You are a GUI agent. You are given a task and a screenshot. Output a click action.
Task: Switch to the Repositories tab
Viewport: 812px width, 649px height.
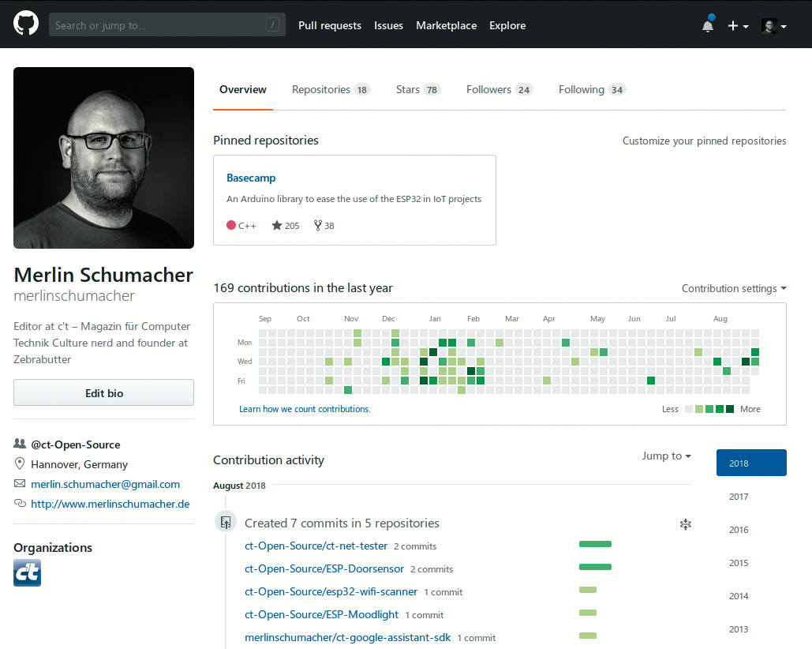(x=330, y=90)
